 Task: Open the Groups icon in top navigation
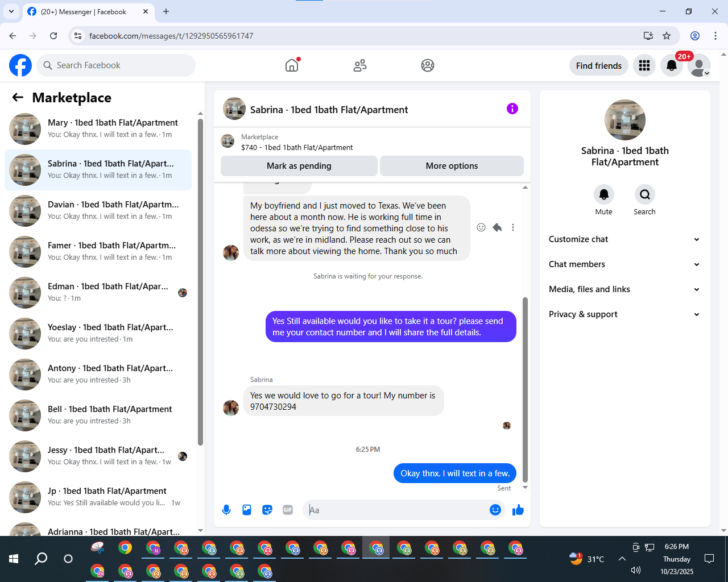(x=428, y=65)
